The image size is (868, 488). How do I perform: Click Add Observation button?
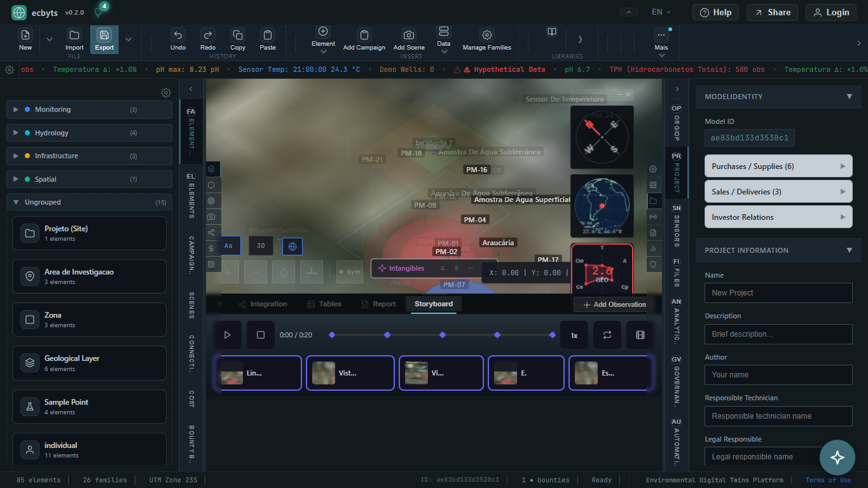coord(614,304)
